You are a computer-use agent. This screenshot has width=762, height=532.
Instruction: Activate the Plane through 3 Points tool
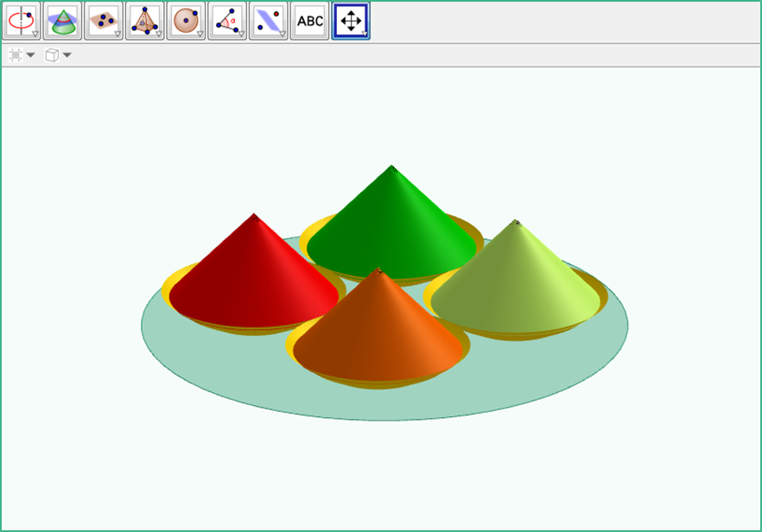[104, 21]
